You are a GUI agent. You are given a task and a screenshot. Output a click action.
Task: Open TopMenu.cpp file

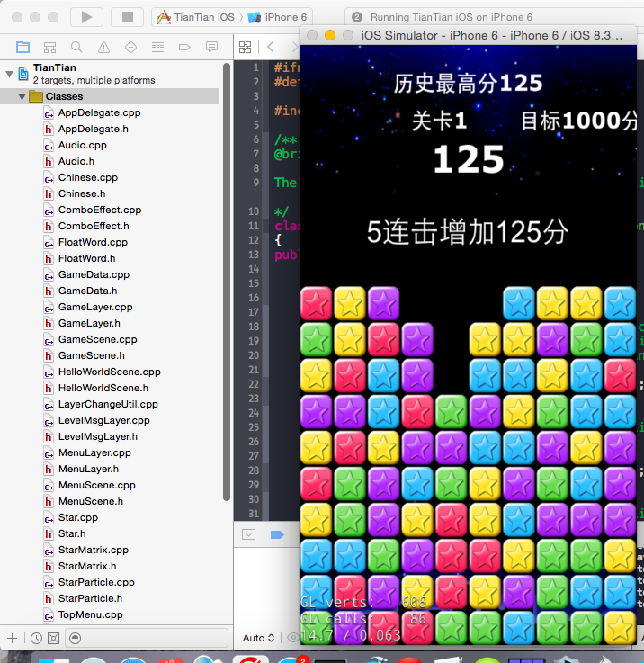[x=91, y=614]
